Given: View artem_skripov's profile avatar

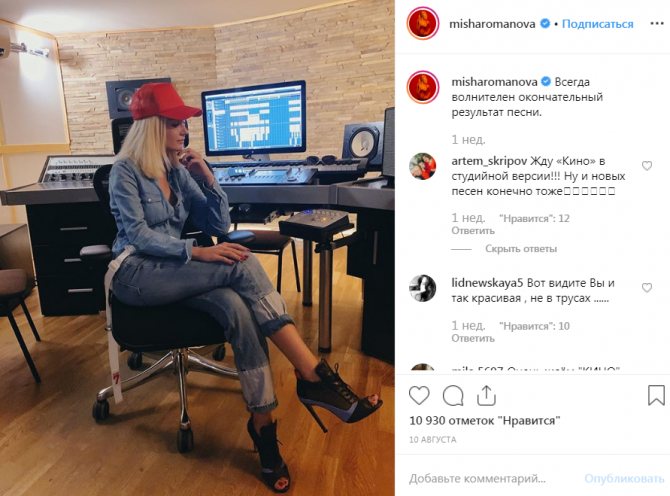Looking at the screenshot, I should point(422,166).
